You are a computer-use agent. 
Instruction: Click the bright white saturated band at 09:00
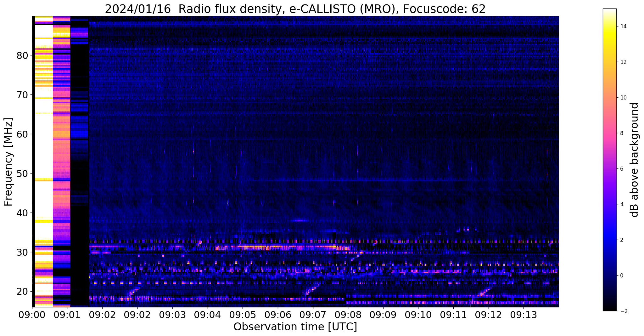pyautogui.click(x=44, y=161)
